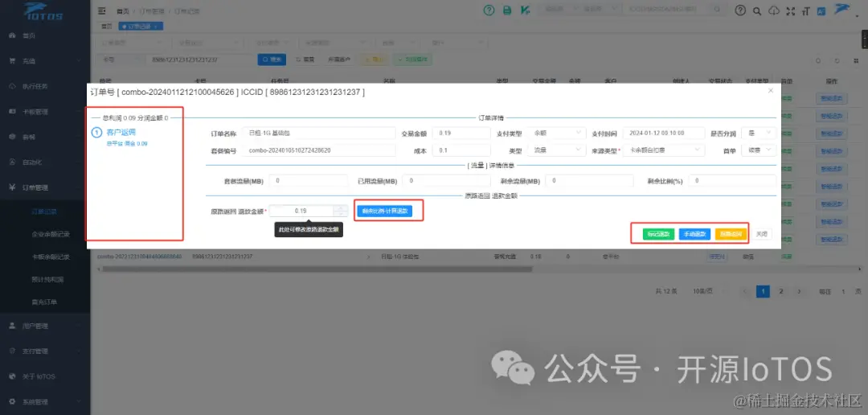Click the green K icon in header
This screenshot has width=868, height=415.
tap(524, 10)
